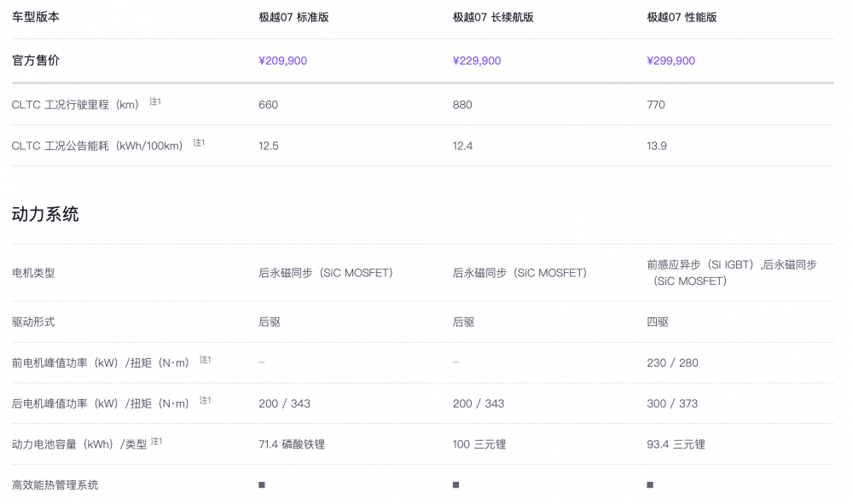The height and width of the screenshot is (504, 853).
Task: Click the 注1 marker next to 后电机峰值功率
Action: 206,401
